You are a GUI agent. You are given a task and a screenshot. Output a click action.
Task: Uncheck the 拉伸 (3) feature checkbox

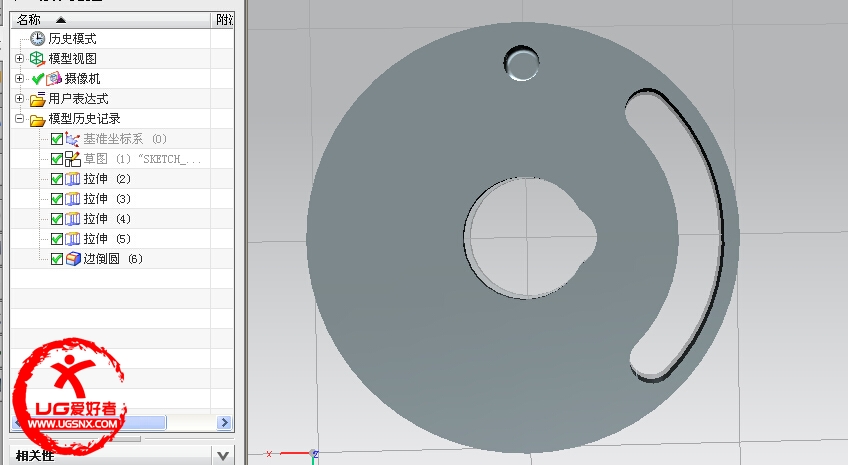(57, 199)
